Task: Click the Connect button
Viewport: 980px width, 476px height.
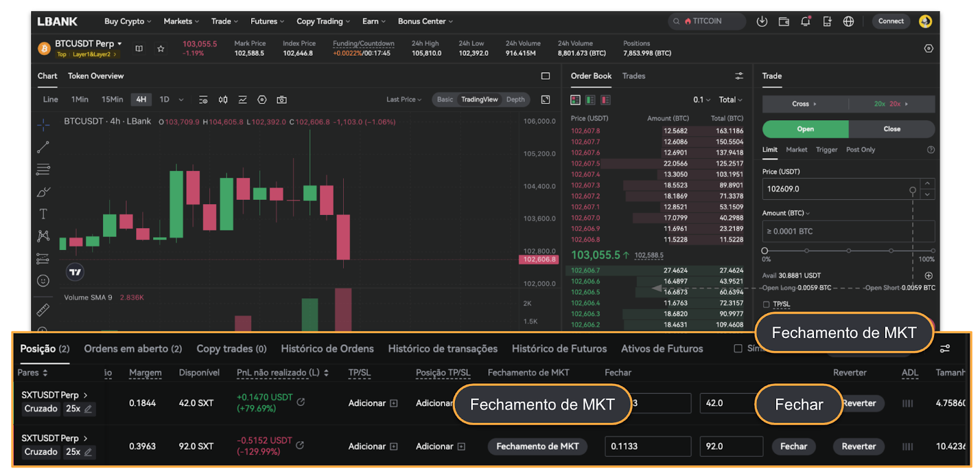Action: (x=891, y=21)
